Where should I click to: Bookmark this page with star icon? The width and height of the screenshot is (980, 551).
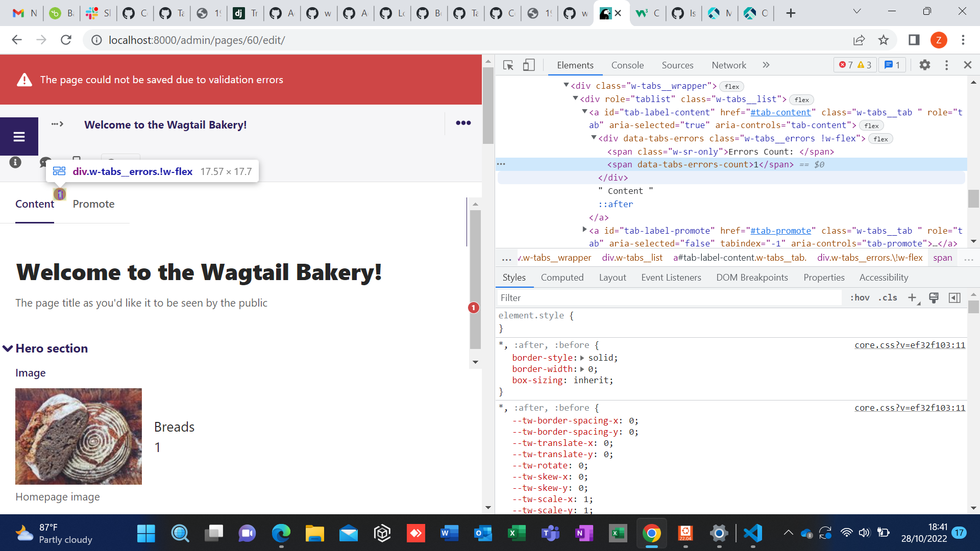point(884,40)
